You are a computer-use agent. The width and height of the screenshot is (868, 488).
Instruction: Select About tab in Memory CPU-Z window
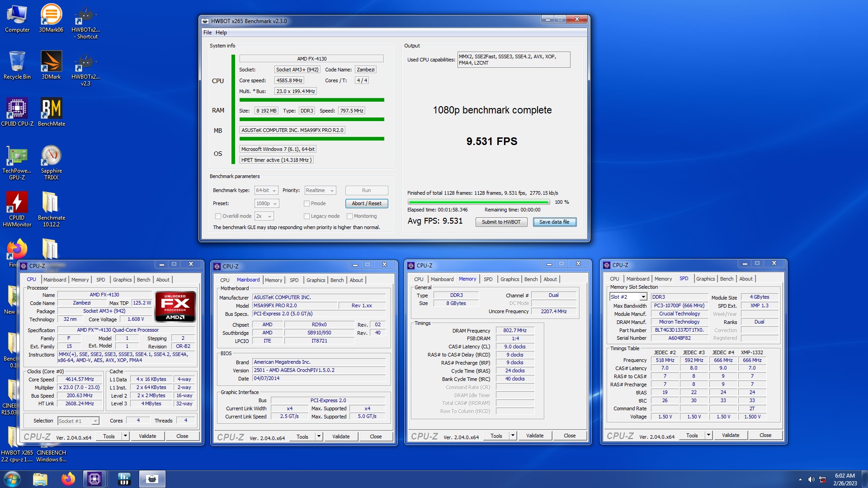pyautogui.click(x=550, y=279)
